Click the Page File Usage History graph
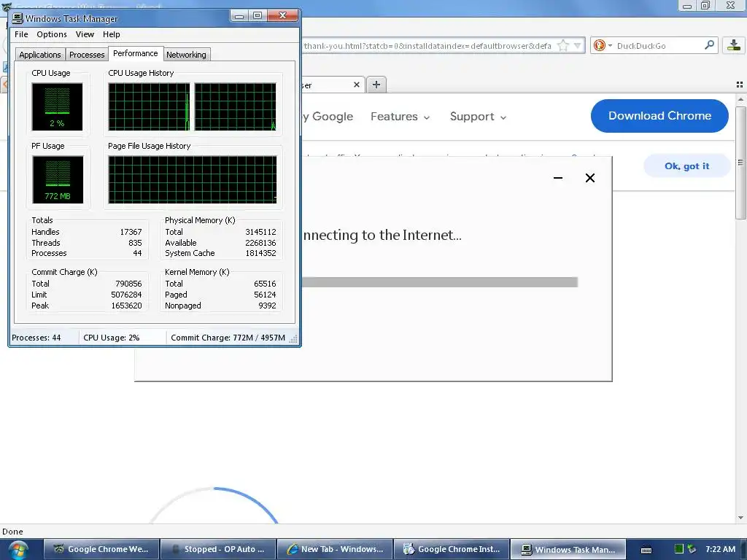This screenshot has height=560, width=747. (193, 179)
